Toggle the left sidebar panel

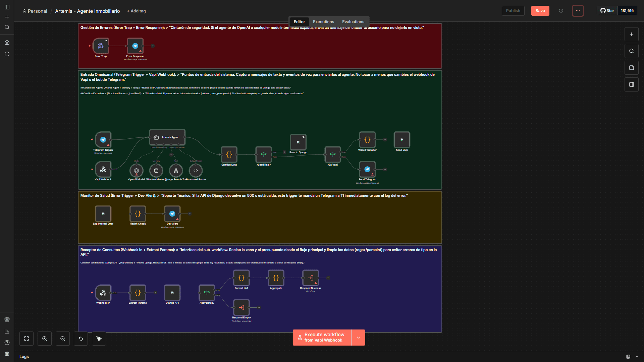coord(7,7)
